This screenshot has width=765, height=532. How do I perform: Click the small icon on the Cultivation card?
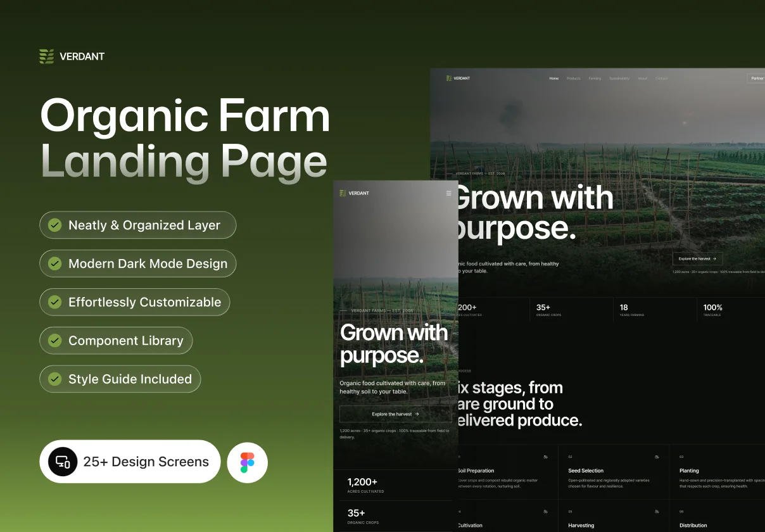[x=545, y=511]
